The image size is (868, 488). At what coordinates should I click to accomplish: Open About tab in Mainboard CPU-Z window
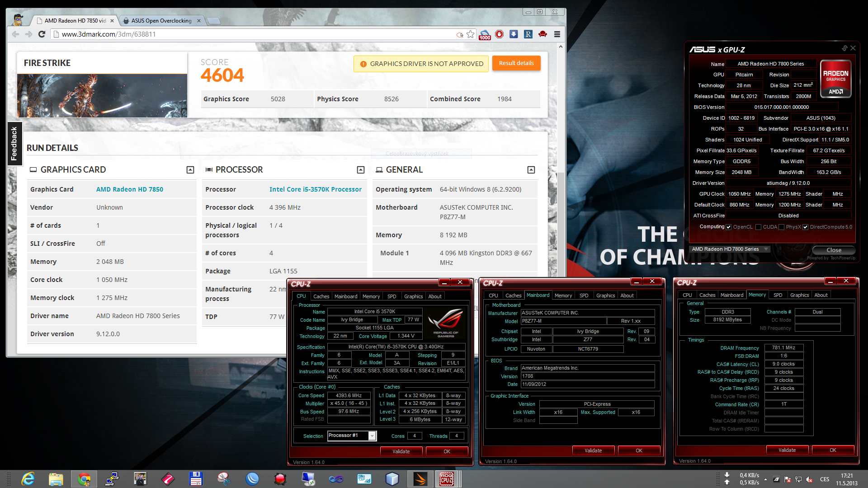627,296
